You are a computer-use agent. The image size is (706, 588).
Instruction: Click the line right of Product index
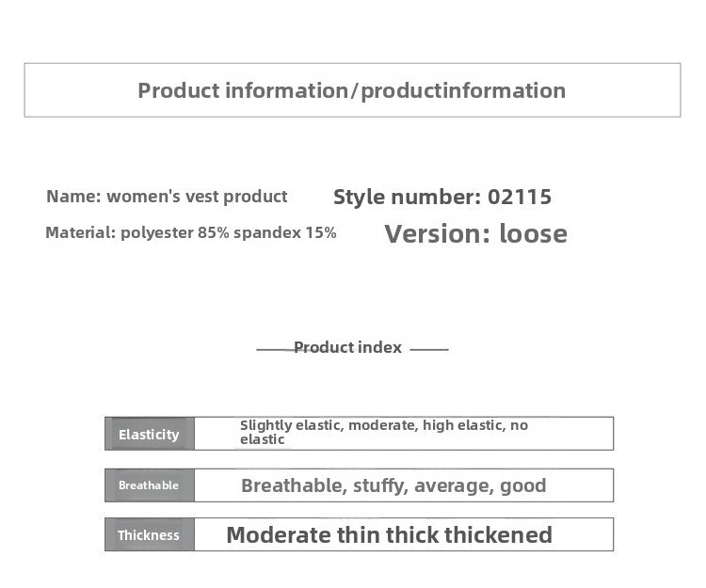click(429, 349)
